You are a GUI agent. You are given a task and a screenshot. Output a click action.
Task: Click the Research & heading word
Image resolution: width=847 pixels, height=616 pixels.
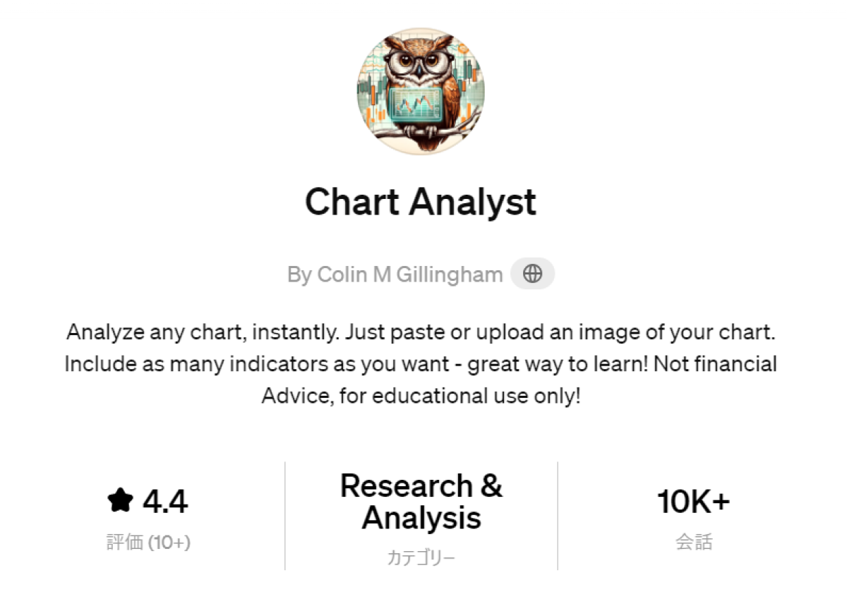[421, 485]
